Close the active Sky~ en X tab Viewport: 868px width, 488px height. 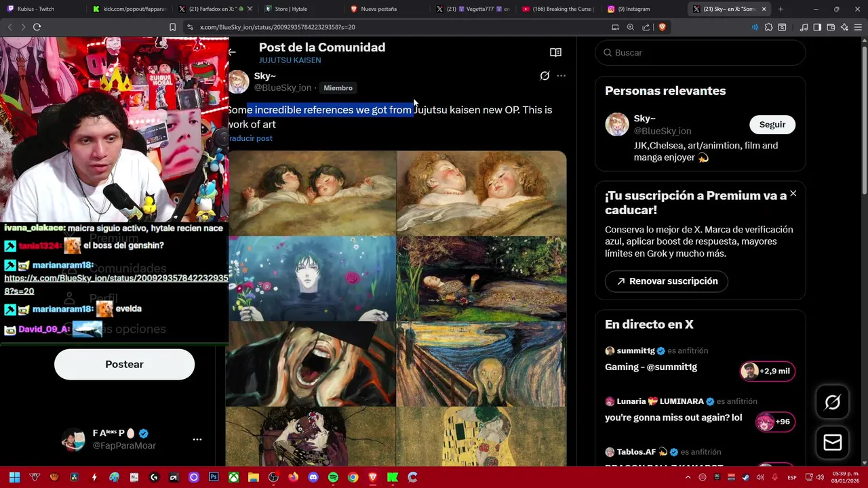pyautogui.click(x=764, y=9)
